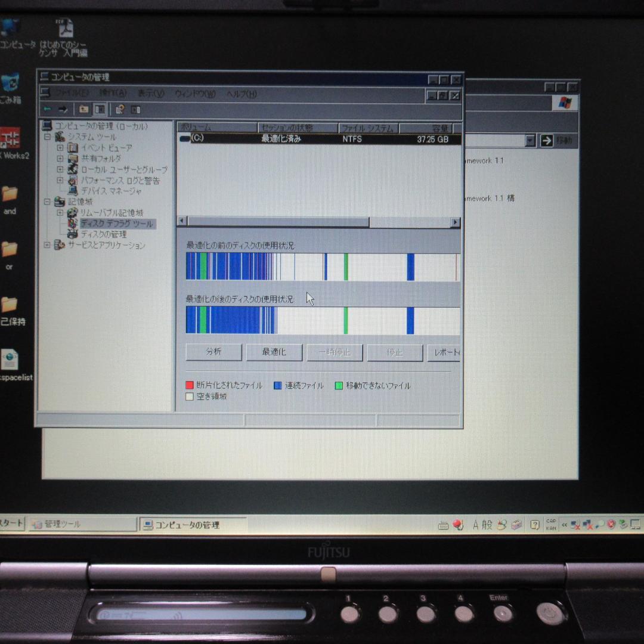The height and width of the screenshot is (644, 644).
Task: Click the Back arrow toolbar icon
Action: pos(47,109)
